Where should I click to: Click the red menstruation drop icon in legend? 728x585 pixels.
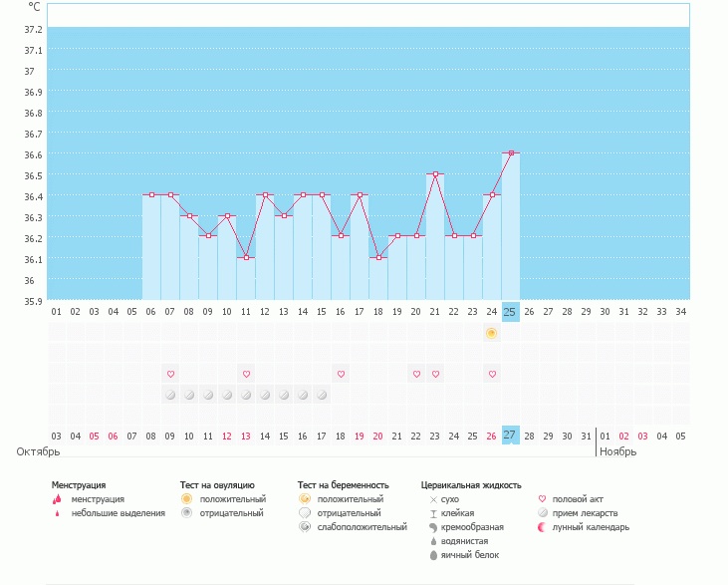pyautogui.click(x=57, y=499)
